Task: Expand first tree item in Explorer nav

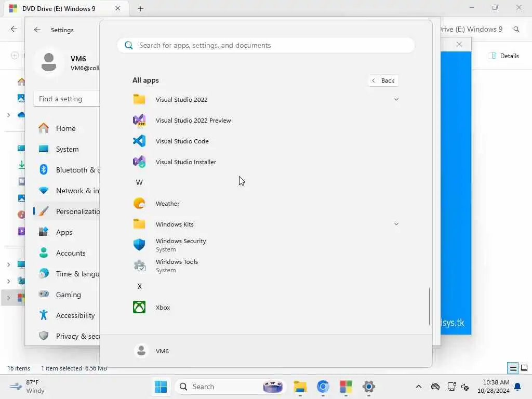Action: click(x=8, y=115)
